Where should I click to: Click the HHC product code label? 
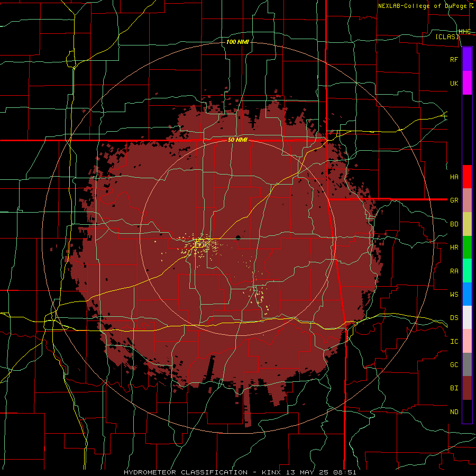click(x=464, y=32)
